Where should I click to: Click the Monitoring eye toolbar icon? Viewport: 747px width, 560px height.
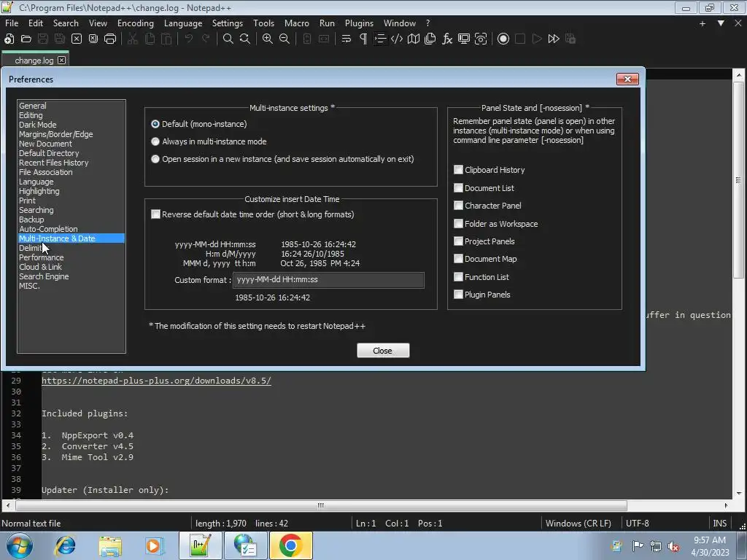pos(481,39)
